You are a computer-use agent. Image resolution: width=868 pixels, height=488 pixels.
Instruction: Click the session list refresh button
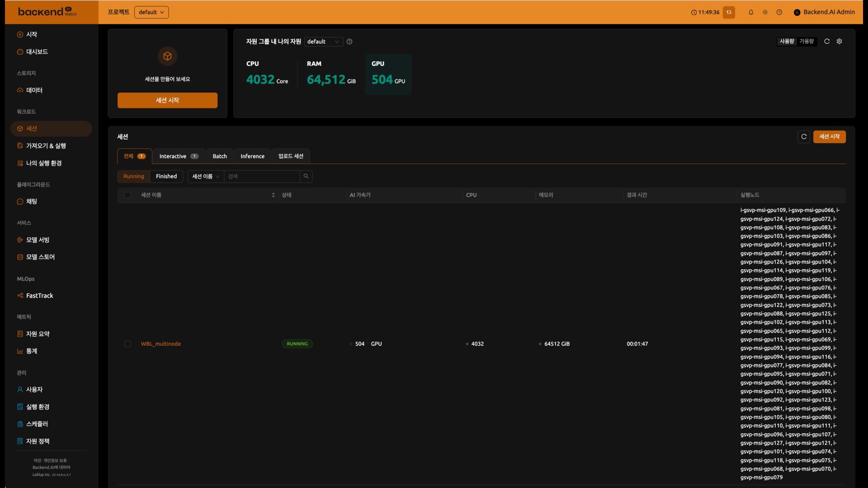point(804,136)
